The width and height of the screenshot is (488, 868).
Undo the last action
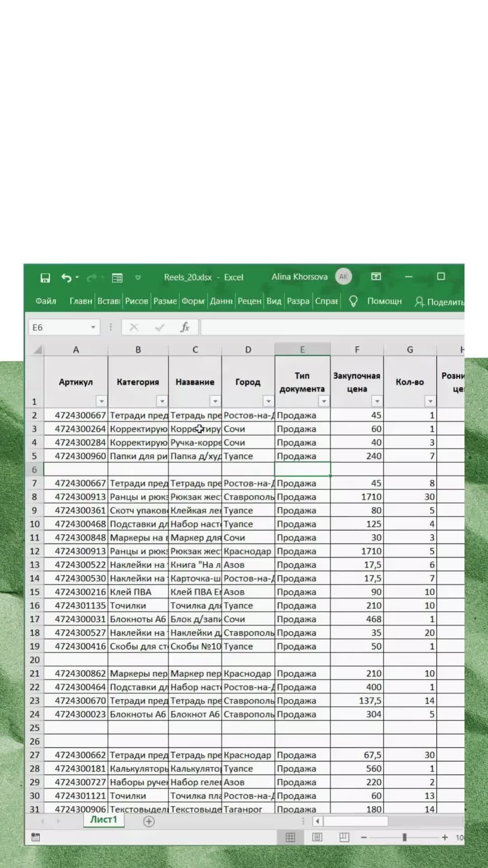tap(66, 278)
